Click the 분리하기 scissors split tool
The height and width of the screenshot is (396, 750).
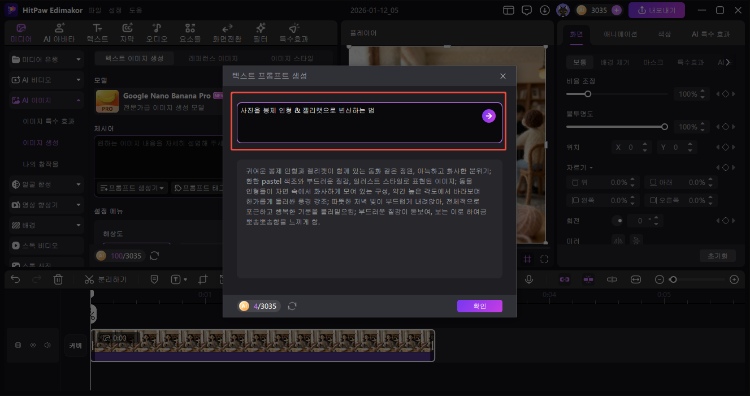pos(105,279)
